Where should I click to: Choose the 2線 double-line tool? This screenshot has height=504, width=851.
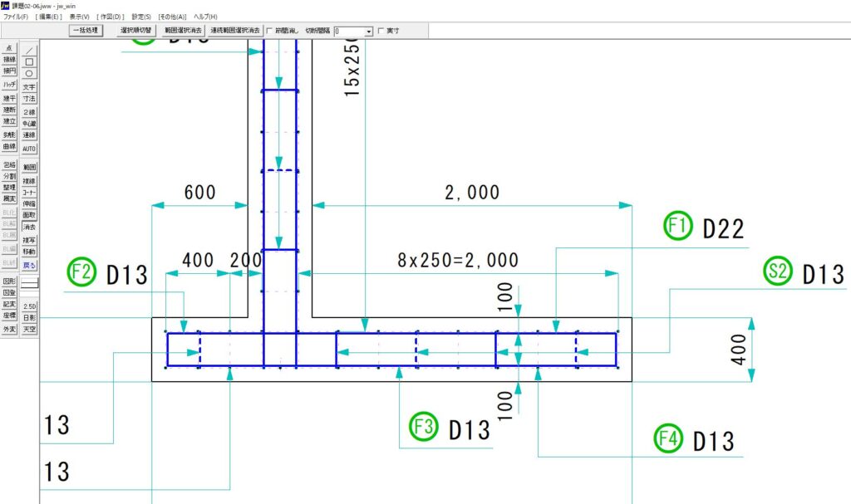click(x=29, y=112)
